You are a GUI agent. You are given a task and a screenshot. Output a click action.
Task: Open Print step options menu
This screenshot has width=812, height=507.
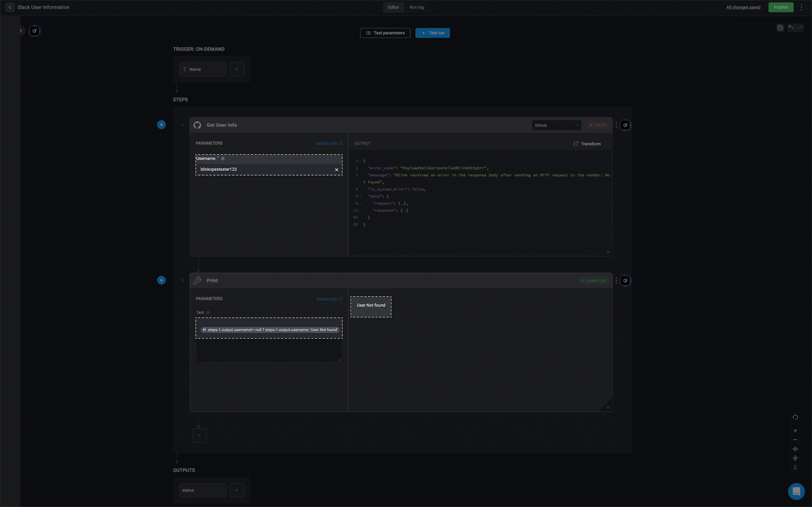(x=616, y=281)
